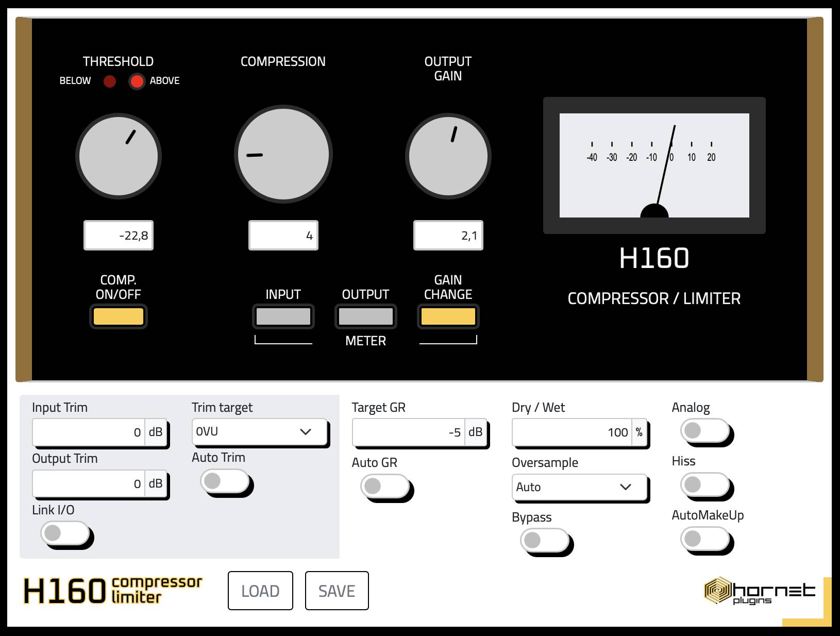Enable the Bypass switch
840x636 pixels.
[545, 540]
